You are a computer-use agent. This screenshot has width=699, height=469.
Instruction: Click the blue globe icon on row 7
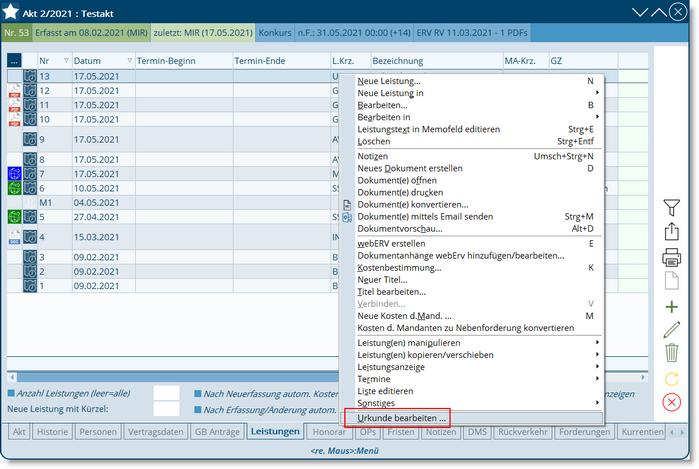coord(15,174)
